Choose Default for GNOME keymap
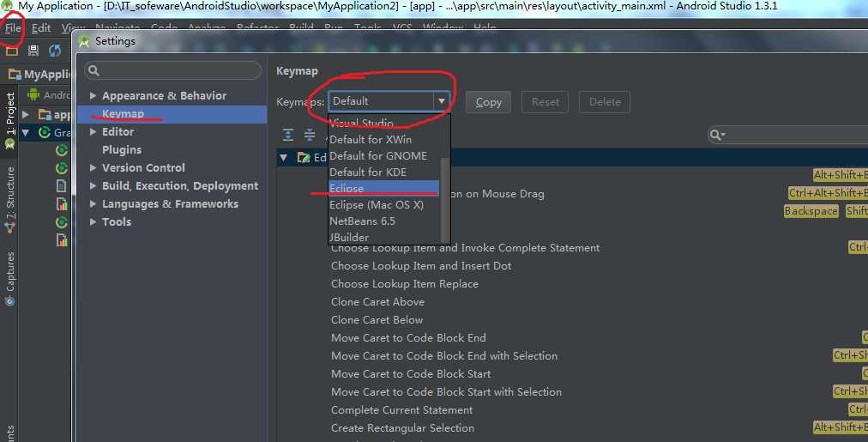 click(378, 156)
